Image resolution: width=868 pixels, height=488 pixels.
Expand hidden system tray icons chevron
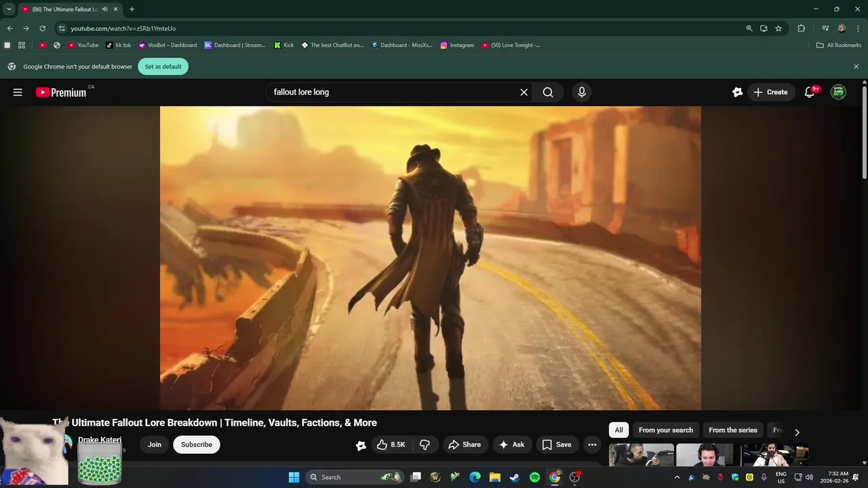(x=676, y=477)
